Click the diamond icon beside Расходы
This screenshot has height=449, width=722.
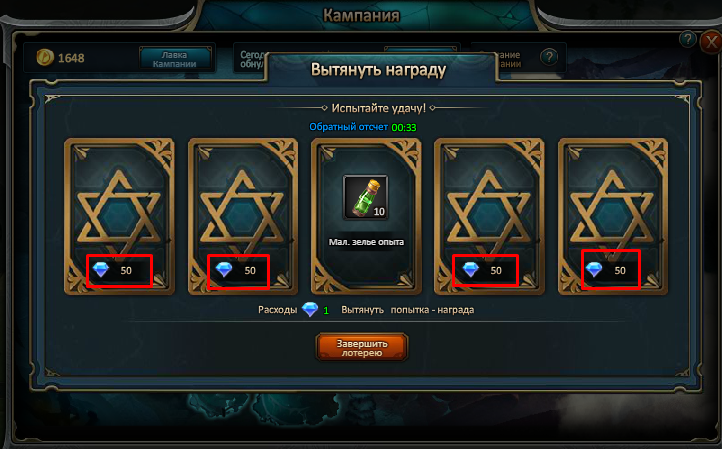310,309
